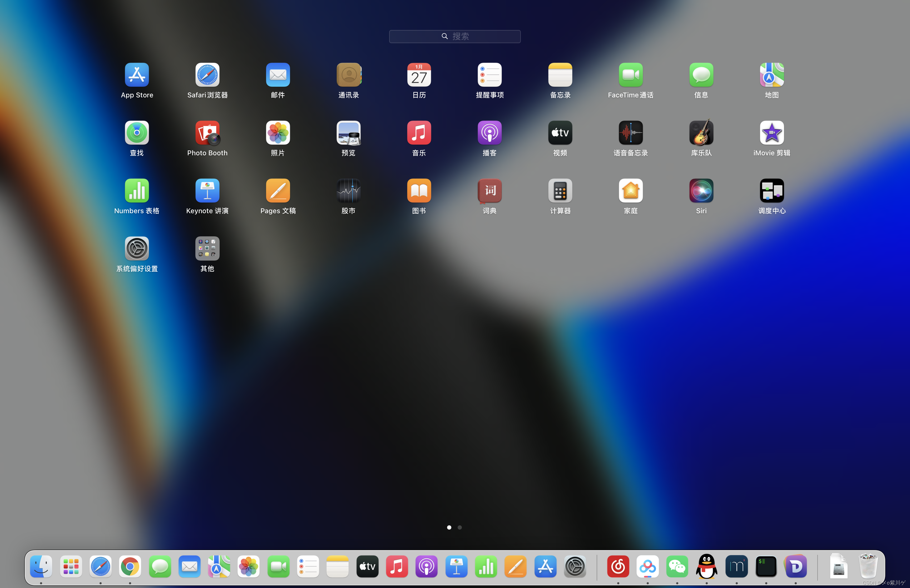910x588 pixels.
Task: Open the Home (家庭) app
Action: (630, 191)
